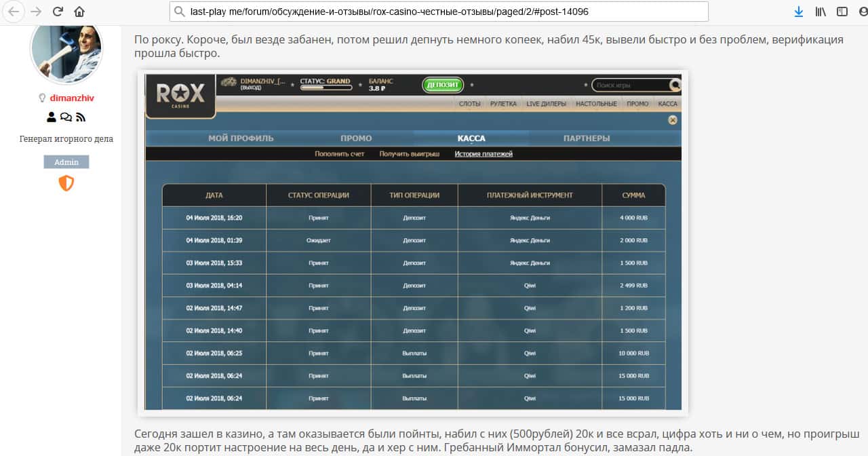Subscribe to dimanzhiv's RSS feed icon
Image resolution: width=868 pixels, height=456 pixels.
pos(81,117)
